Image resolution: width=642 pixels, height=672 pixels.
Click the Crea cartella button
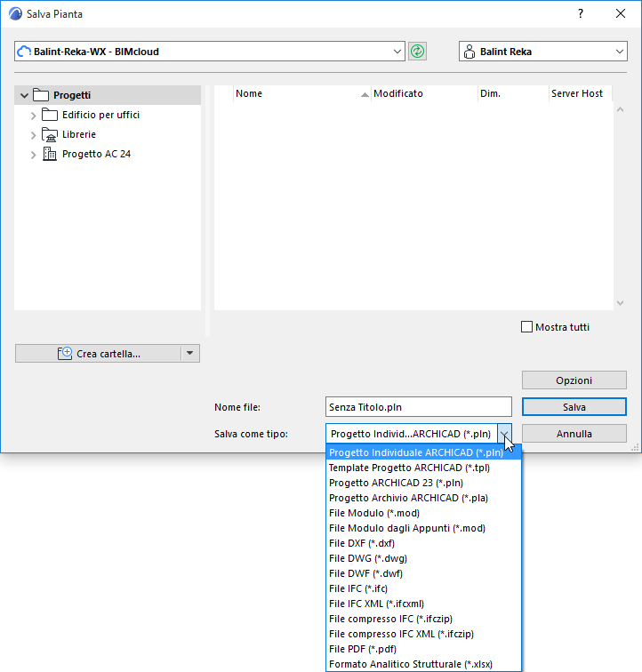pyautogui.click(x=98, y=353)
